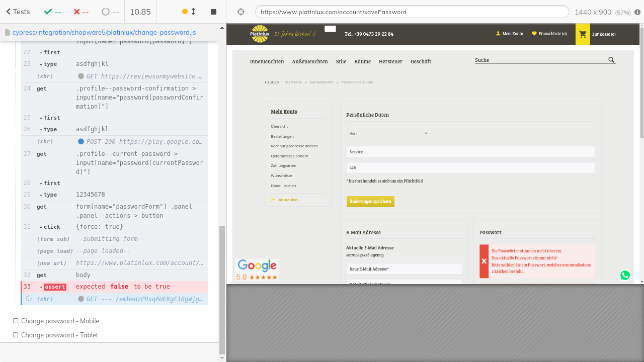Click the Neue E-Mail-Adresse input field

click(x=404, y=269)
